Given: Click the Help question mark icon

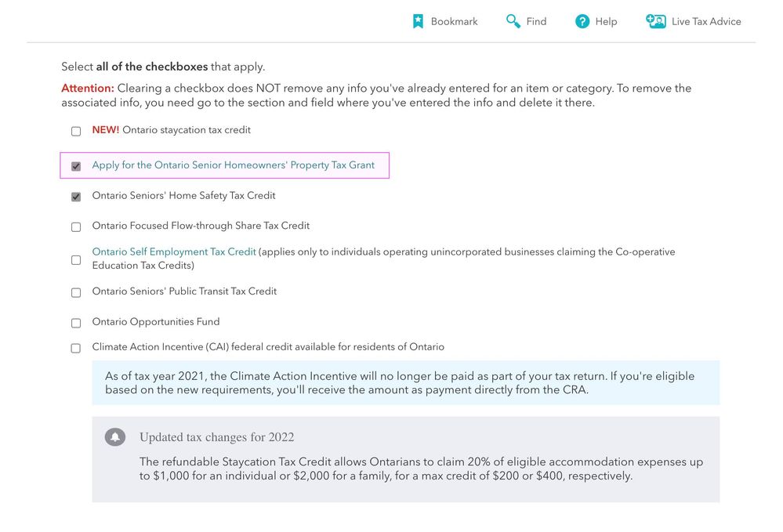Looking at the screenshot, I should (582, 21).
